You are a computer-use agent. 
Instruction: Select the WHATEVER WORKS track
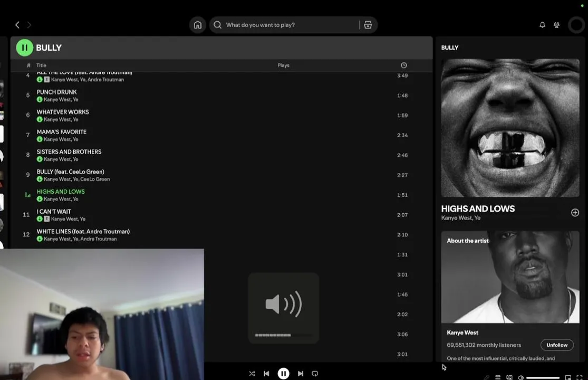221,115
